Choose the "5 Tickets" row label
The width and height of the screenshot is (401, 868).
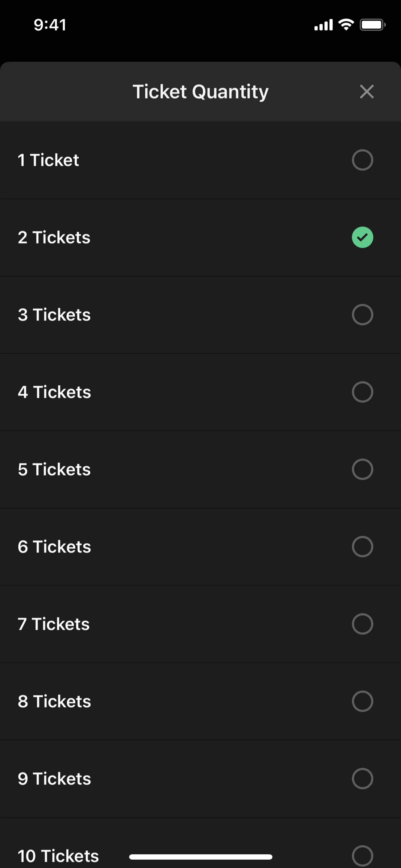click(x=54, y=469)
